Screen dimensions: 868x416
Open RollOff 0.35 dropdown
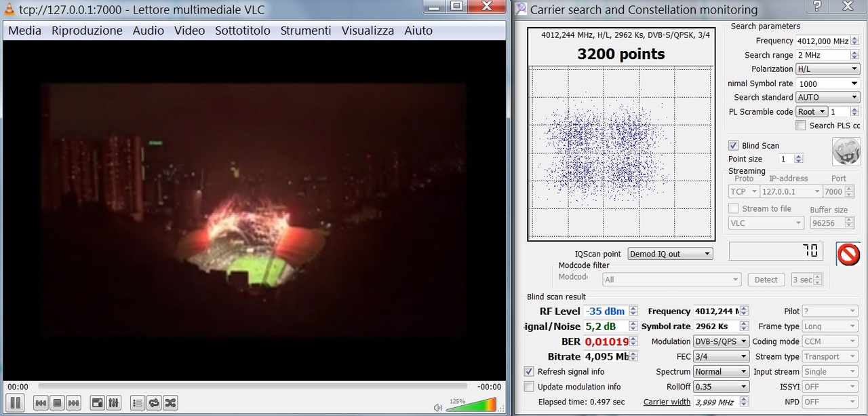tap(721, 386)
